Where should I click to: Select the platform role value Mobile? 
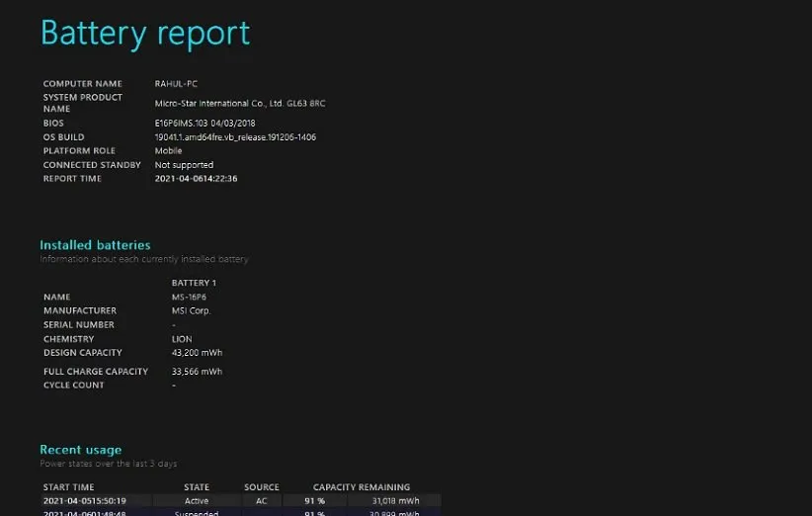pyautogui.click(x=169, y=151)
